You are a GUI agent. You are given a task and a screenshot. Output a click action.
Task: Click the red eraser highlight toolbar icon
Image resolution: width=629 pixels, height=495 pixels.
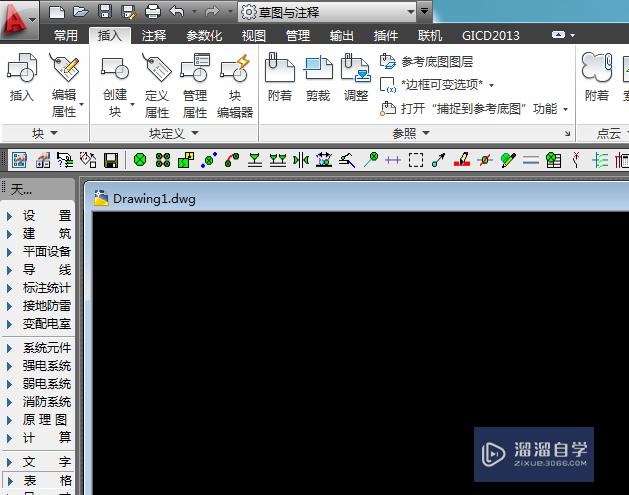462,160
